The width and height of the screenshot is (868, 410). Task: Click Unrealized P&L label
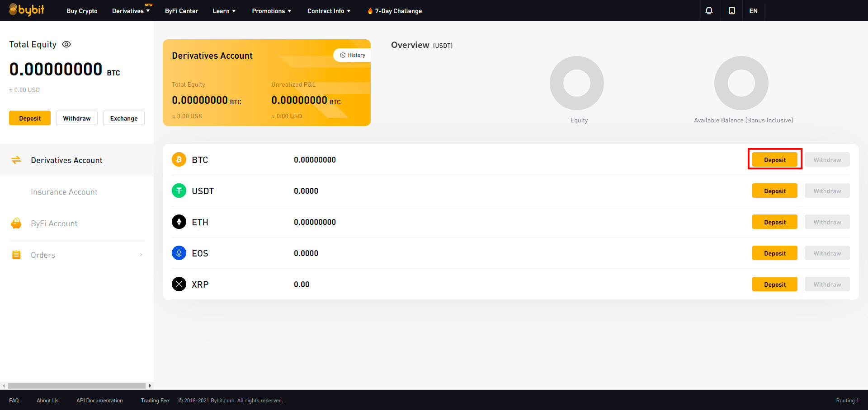point(293,84)
